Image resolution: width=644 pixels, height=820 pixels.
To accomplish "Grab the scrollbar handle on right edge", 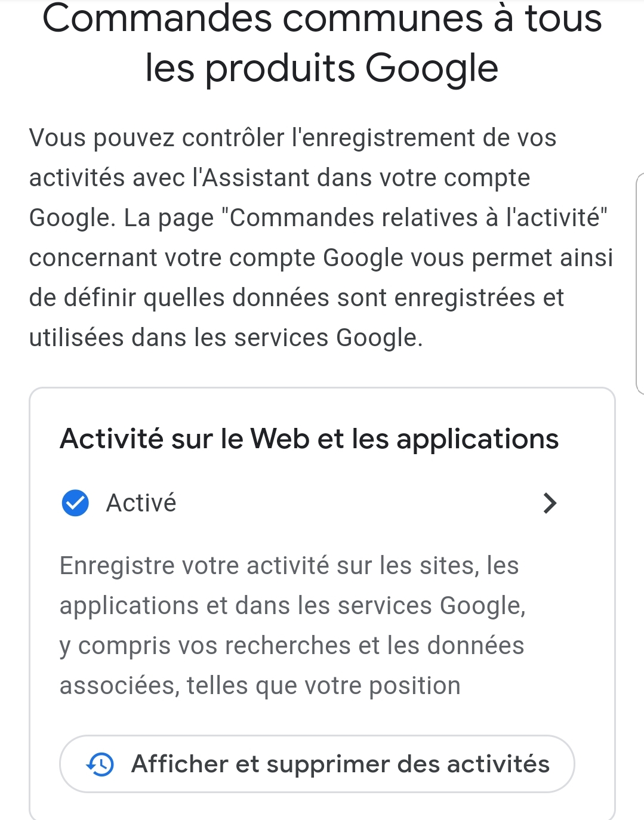I will (640, 283).
